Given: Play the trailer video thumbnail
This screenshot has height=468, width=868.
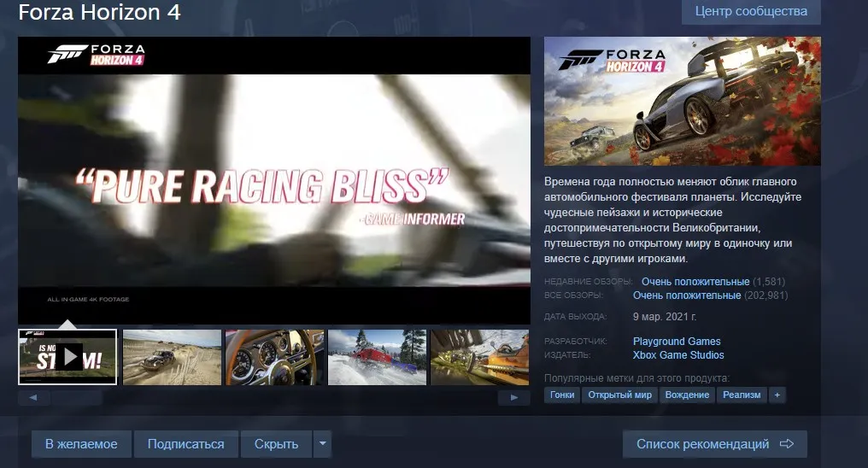Looking at the screenshot, I should coord(67,357).
